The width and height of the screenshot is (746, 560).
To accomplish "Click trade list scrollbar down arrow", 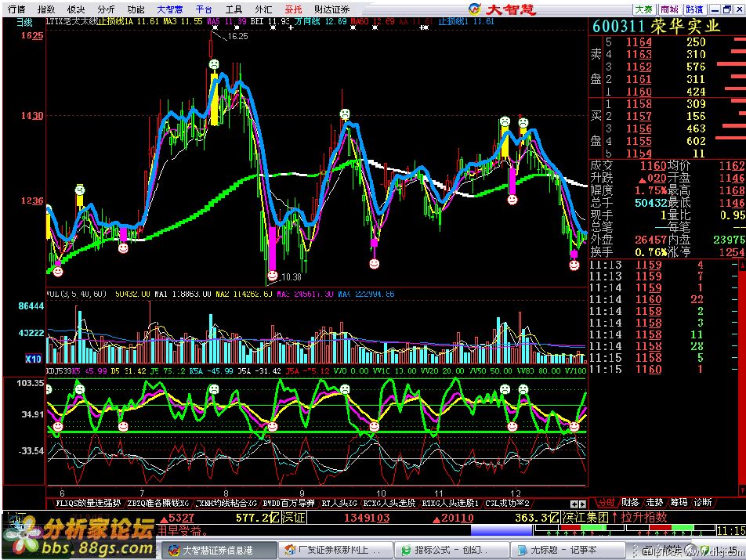I will coord(742,490).
